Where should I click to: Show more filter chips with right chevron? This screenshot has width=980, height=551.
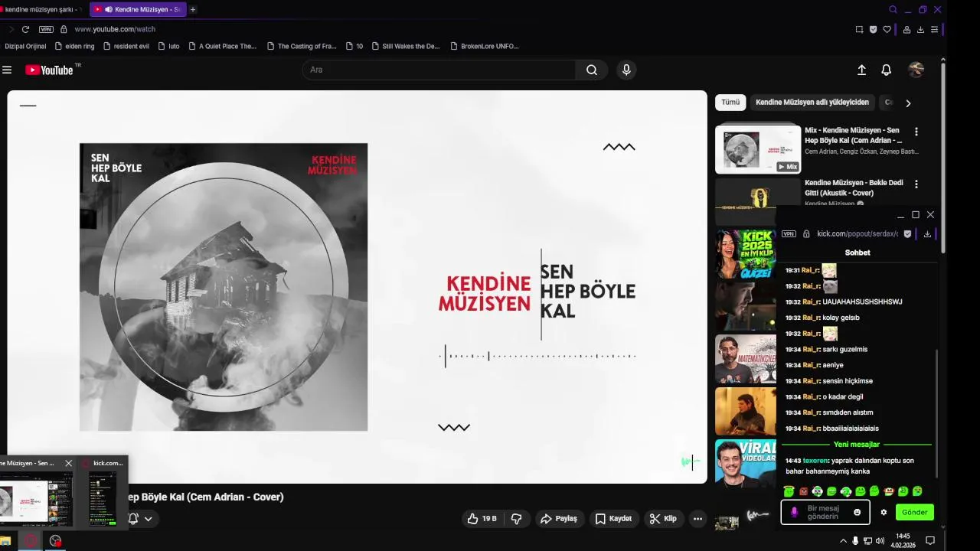(908, 103)
